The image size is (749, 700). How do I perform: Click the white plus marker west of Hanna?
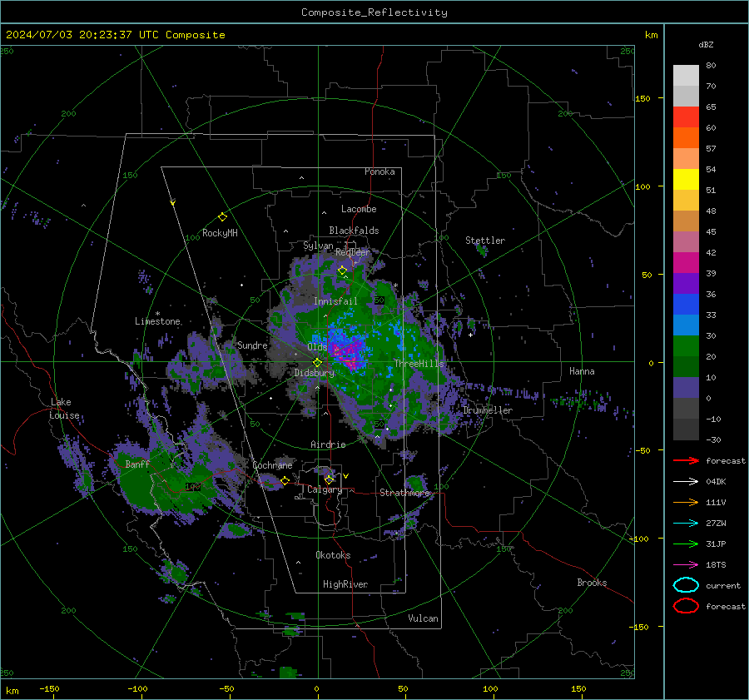click(470, 335)
